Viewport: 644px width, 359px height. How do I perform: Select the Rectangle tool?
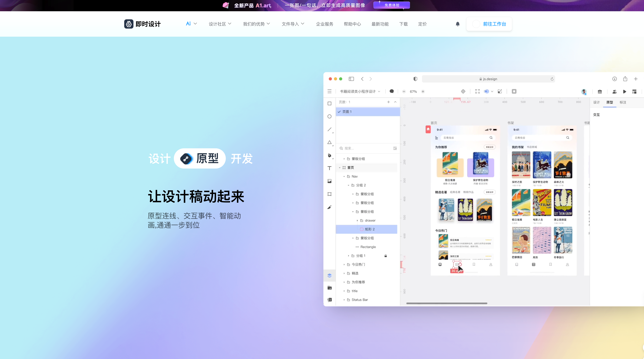point(330,103)
